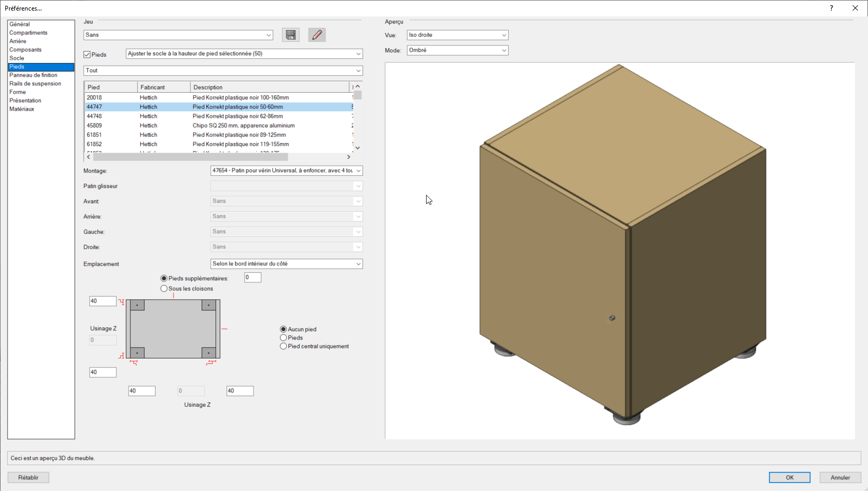Click the Rétablir button
The image size is (868, 491).
[29, 477]
